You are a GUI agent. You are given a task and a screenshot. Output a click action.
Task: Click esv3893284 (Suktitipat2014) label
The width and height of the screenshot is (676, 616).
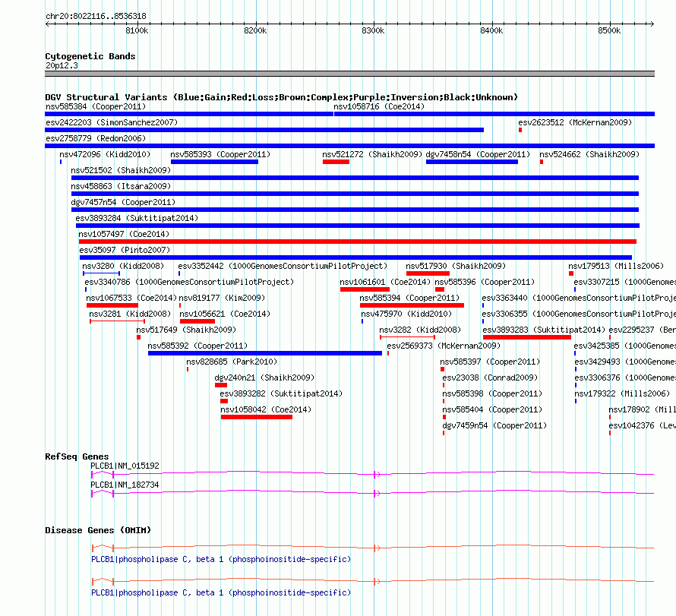point(137,218)
